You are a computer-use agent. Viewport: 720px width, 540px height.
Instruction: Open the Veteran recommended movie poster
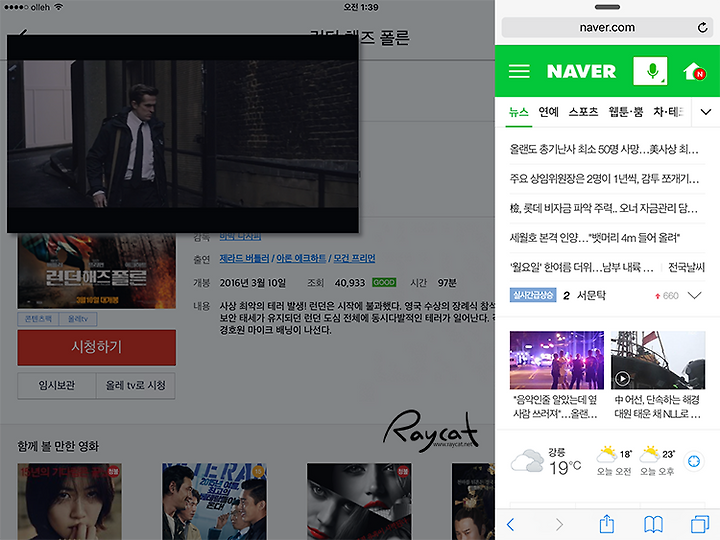click(214, 501)
